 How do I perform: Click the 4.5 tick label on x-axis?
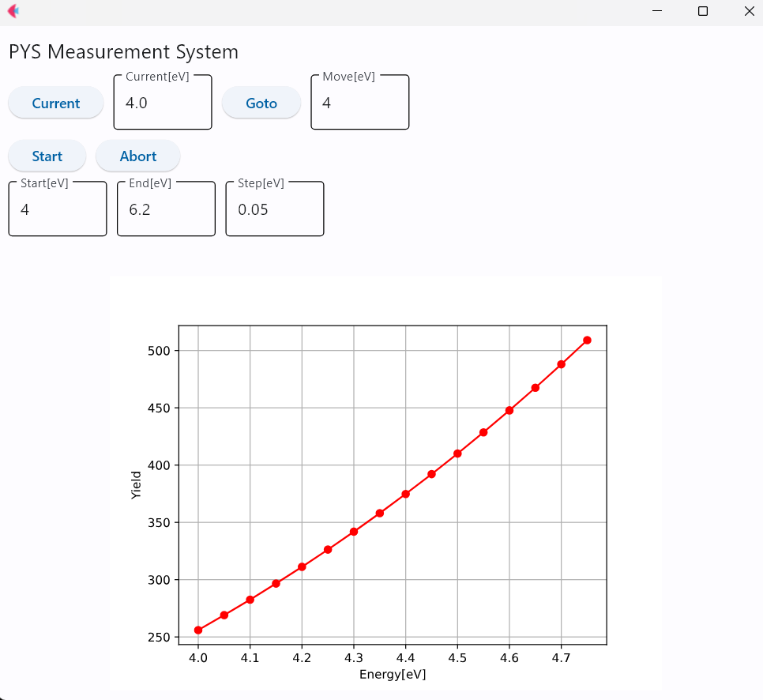(x=457, y=657)
